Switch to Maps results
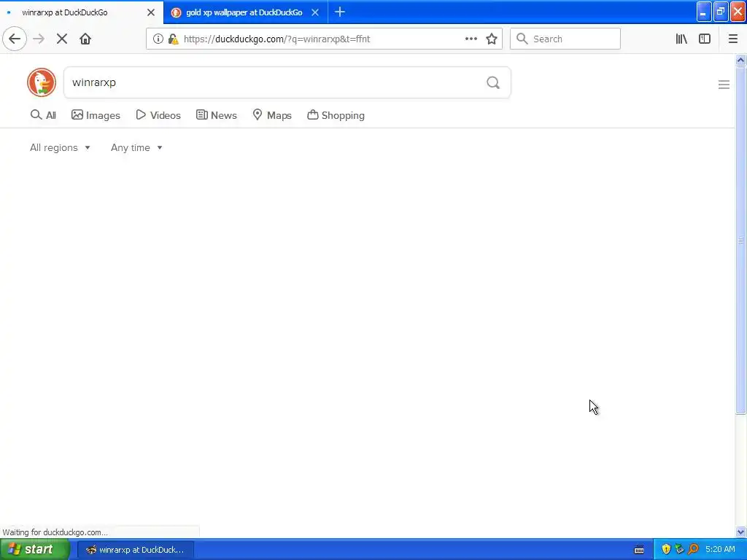The image size is (747, 560). click(272, 115)
